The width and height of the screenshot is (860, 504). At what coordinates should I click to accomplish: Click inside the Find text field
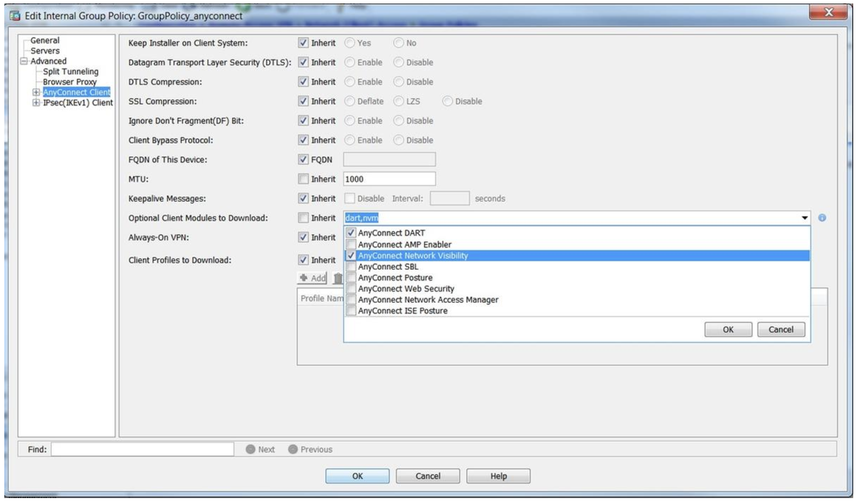(140, 448)
